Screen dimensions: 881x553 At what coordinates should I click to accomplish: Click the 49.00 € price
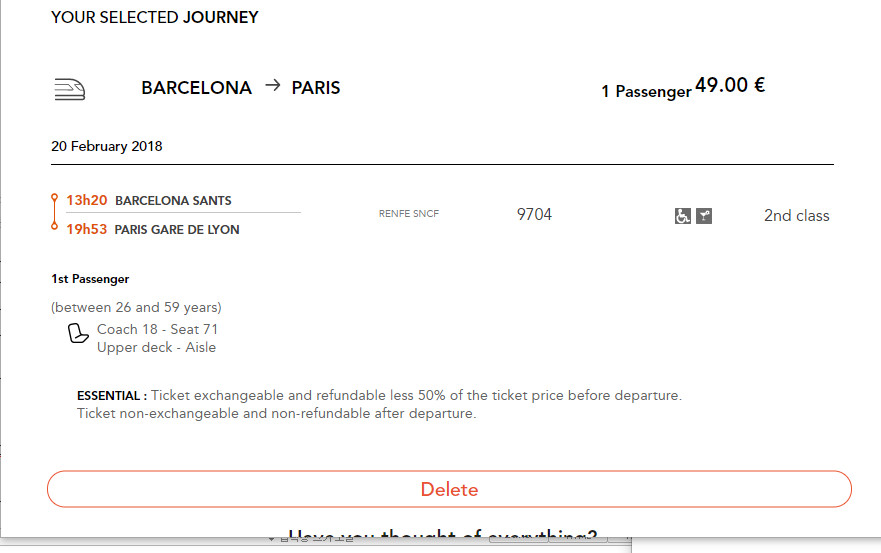click(730, 85)
